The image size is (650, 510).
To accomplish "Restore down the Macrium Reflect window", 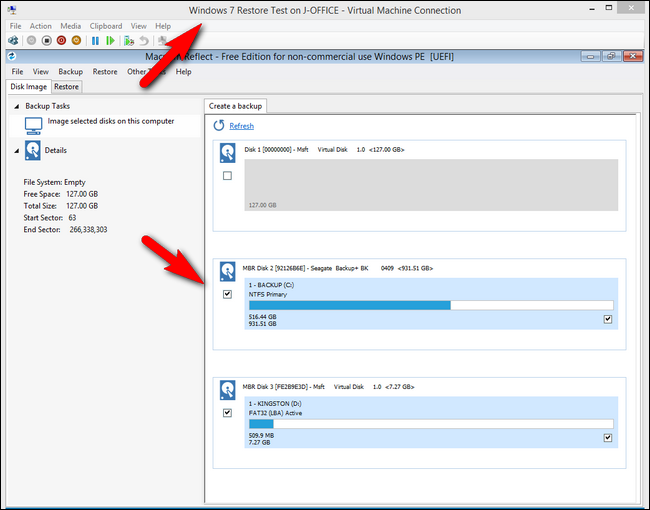I will (x=611, y=56).
